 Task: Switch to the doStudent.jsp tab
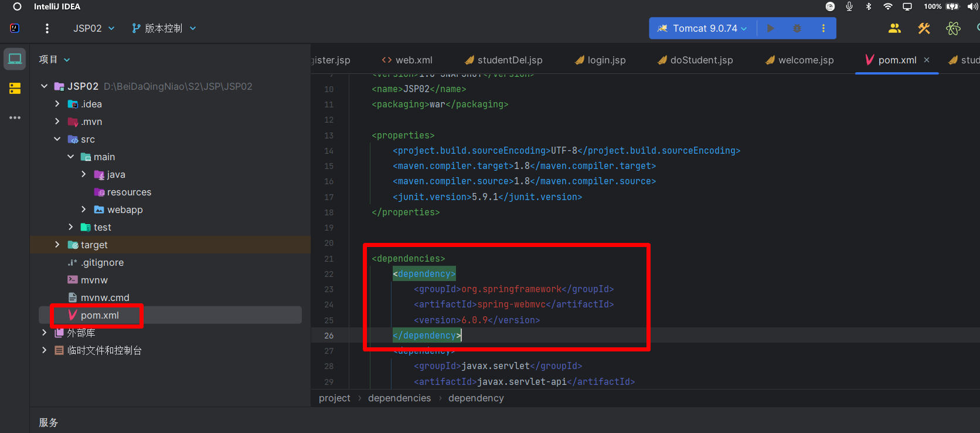coord(695,60)
